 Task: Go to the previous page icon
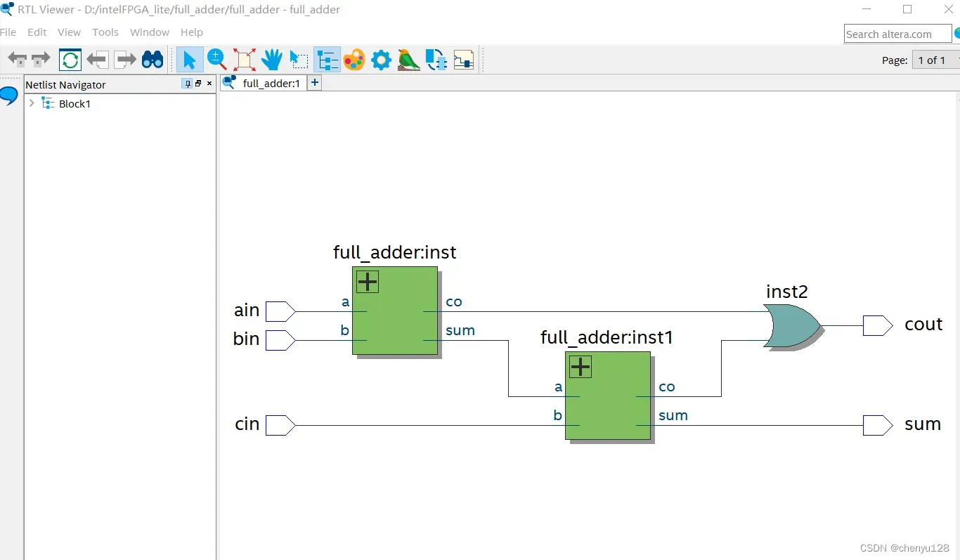98,60
